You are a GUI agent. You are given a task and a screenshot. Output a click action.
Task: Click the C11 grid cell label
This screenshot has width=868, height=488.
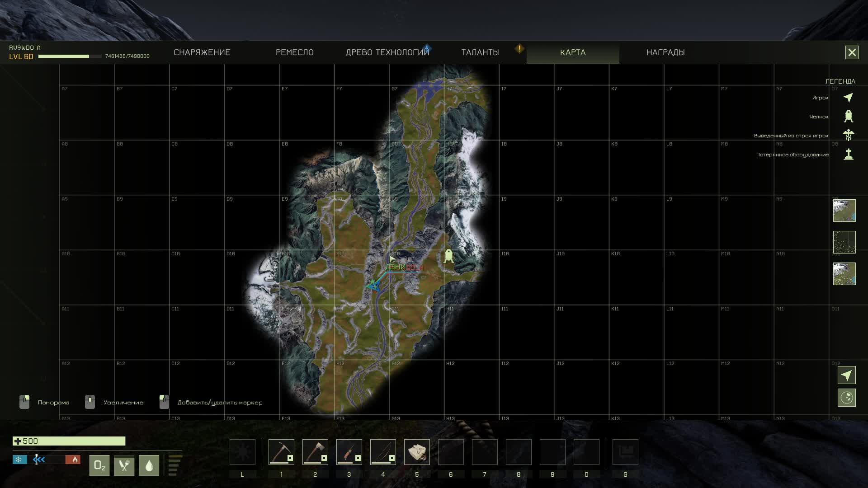(175, 309)
